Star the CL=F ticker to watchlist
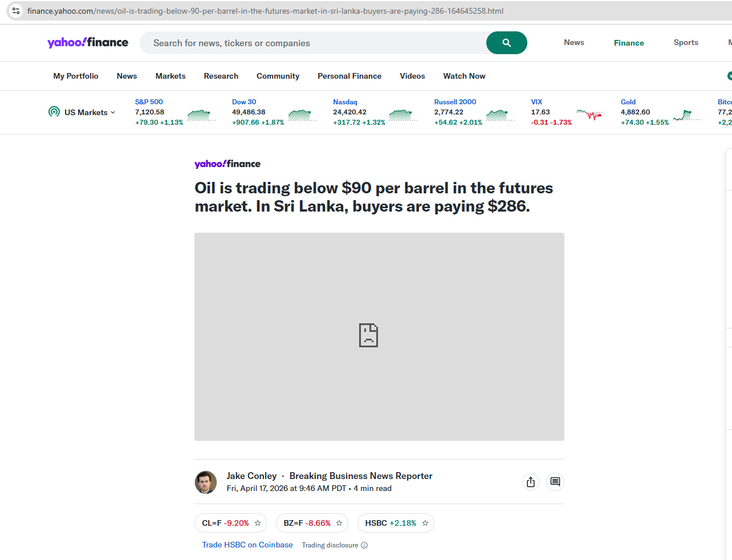 point(258,523)
